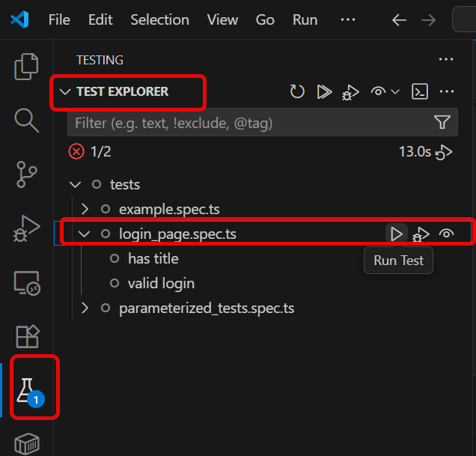Open the File menu
The height and width of the screenshot is (456, 476).
(x=59, y=19)
